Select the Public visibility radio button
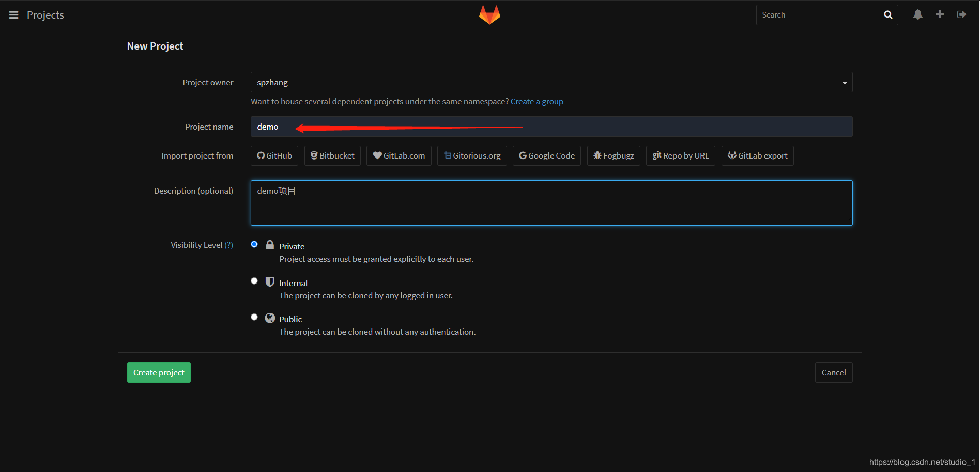 pos(254,317)
